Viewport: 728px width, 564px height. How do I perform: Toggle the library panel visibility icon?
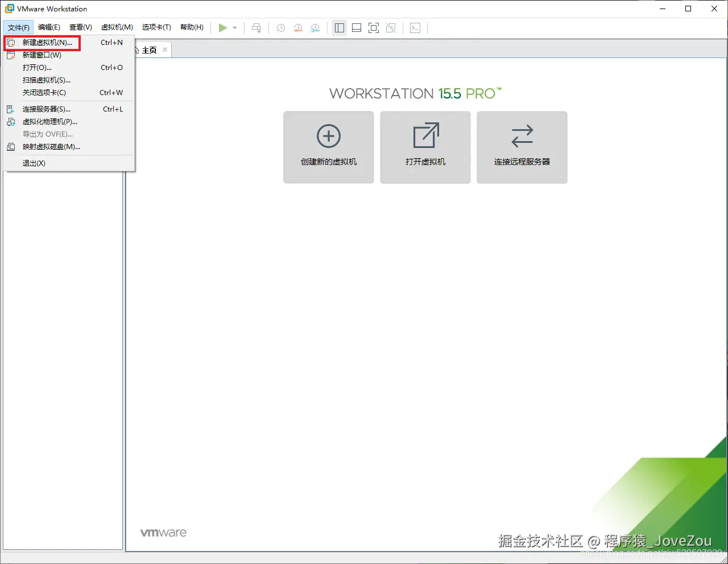click(x=340, y=27)
